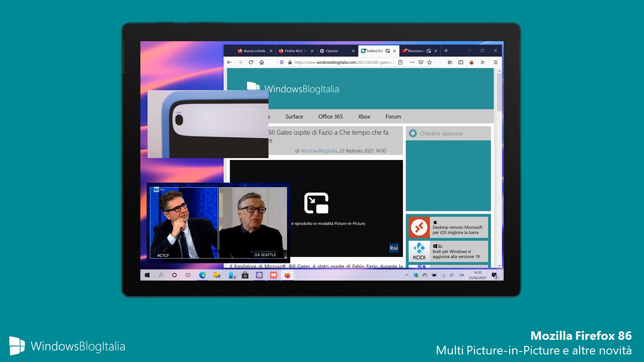644x362 pixels.
Task: Close the Opzioni tab
Action: [x=353, y=51]
